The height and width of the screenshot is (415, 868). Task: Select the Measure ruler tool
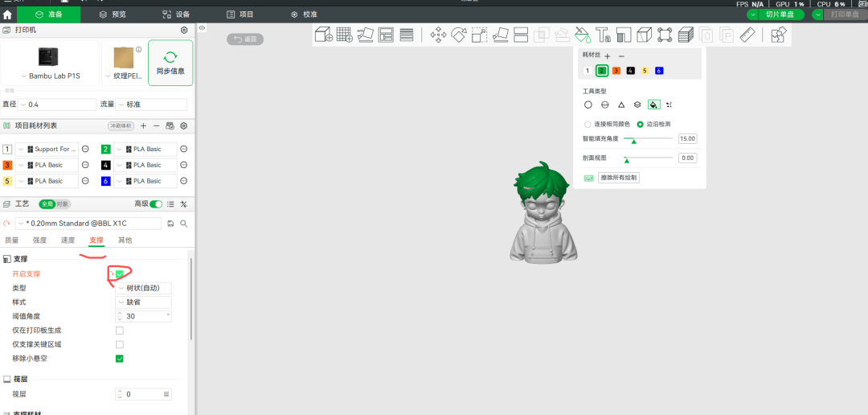pos(748,35)
